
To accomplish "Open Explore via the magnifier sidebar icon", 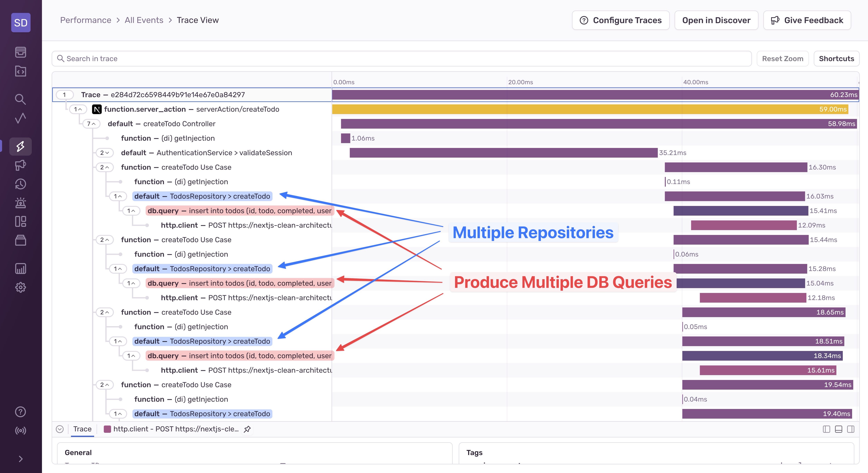I will point(21,99).
